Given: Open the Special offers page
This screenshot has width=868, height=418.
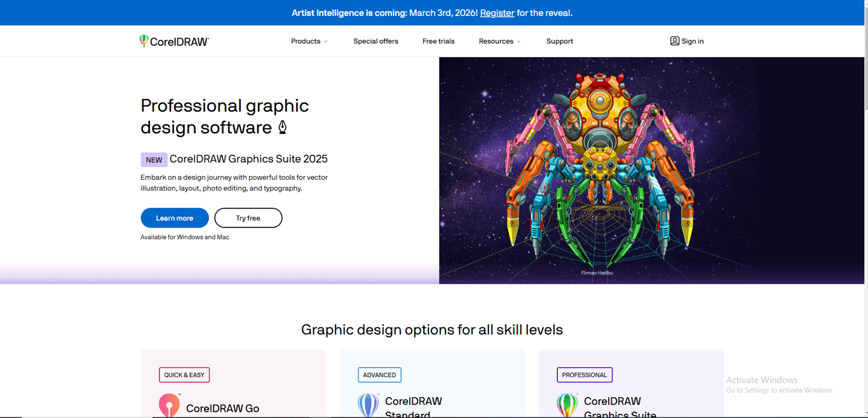Looking at the screenshot, I should 376,41.
